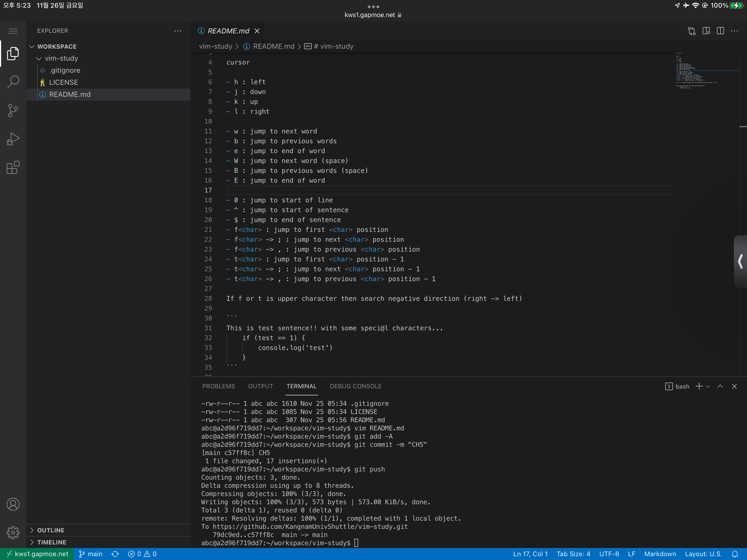This screenshot has height=560, width=747.
Task: Place cursor on editor line 17
Action: (x=449, y=190)
